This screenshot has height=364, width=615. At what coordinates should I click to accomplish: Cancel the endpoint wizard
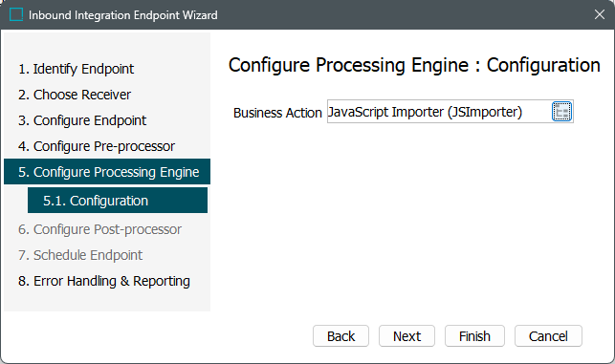tap(548, 335)
